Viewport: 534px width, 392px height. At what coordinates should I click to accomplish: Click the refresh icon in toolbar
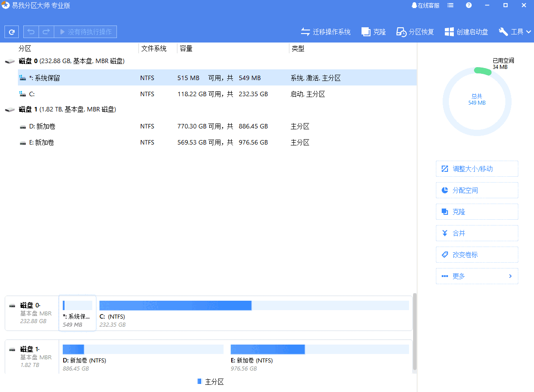point(12,32)
